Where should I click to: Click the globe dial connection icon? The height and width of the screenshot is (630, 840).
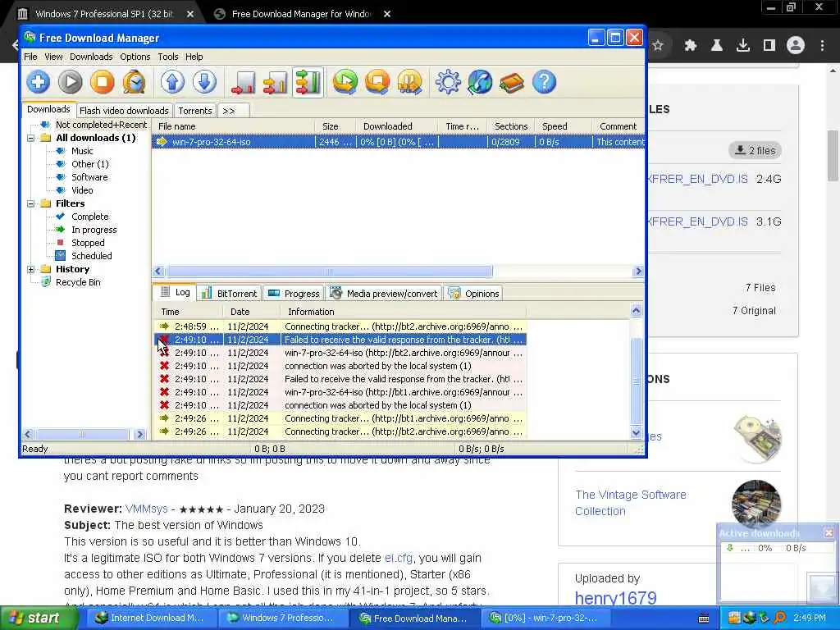pyautogui.click(x=480, y=82)
